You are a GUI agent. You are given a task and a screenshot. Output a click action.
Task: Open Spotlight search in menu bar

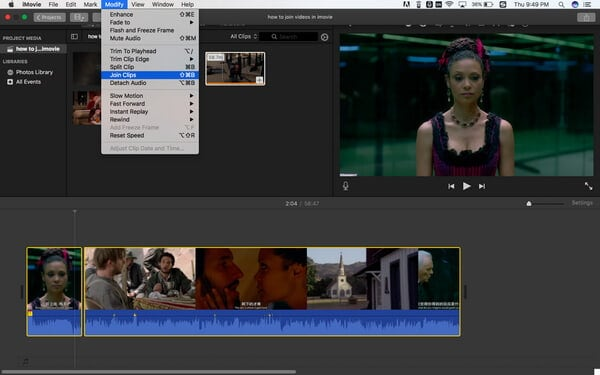(561, 5)
